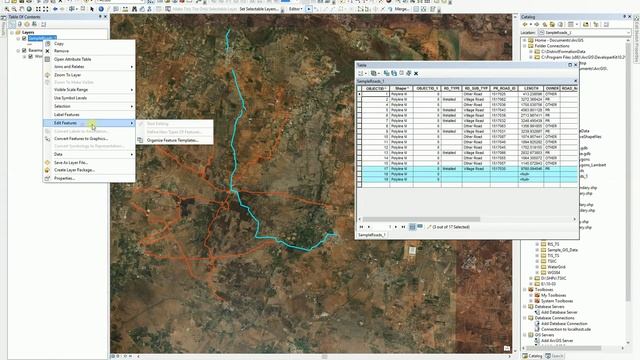Uncheck the Basemap layer checkbox
The height and width of the screenshot is (360, 640).
pos(24,51)
